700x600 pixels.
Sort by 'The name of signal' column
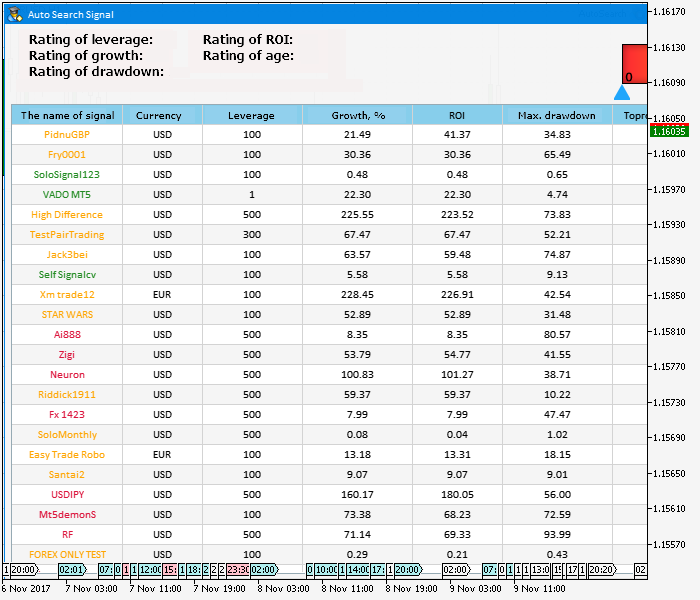click(x=67, y=115)
